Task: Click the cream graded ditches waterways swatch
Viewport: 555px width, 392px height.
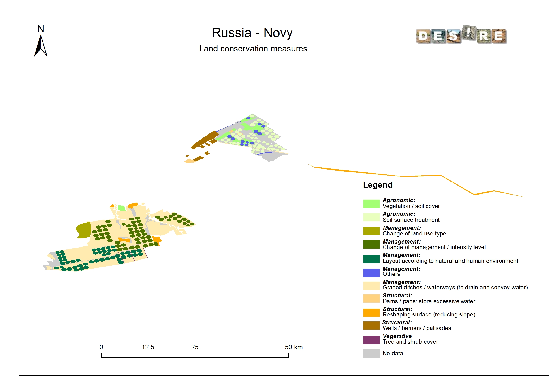Action: [371, 286]
